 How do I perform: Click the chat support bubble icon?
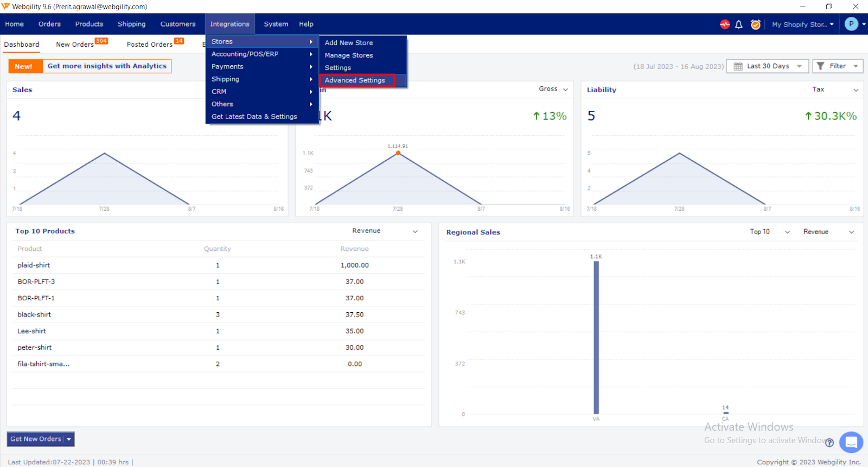(x=851, y=442)
